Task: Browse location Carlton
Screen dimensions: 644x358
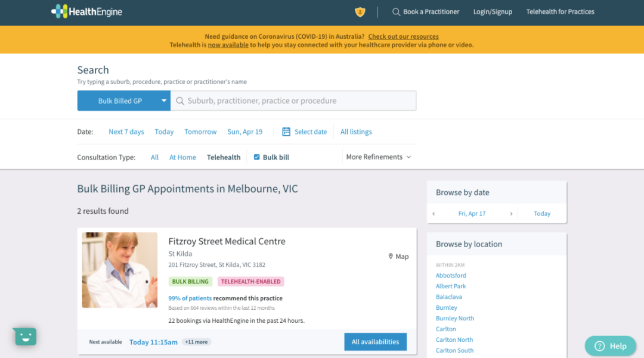Action: [x=445, y=329]
